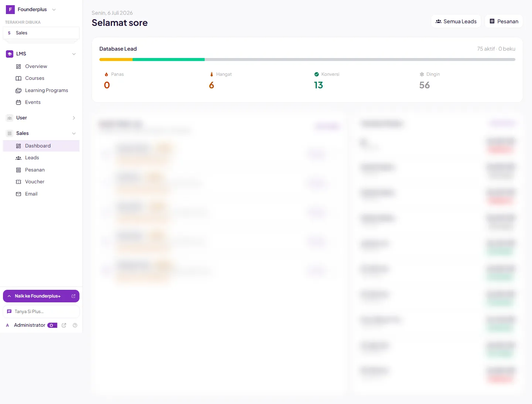Image resolution: width=532 pixels, height=404 pixels.
Task: Click the Leads people icon in sidebar
Action: [18, 158]
